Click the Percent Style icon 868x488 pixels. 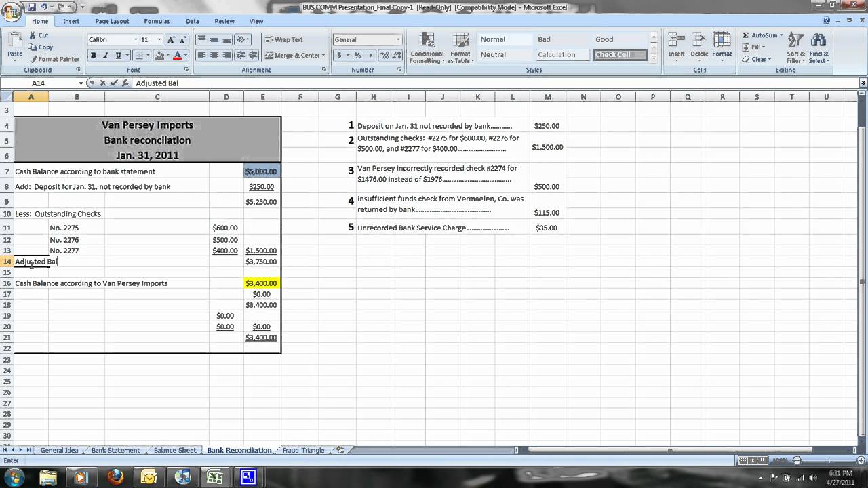(357, 56)
